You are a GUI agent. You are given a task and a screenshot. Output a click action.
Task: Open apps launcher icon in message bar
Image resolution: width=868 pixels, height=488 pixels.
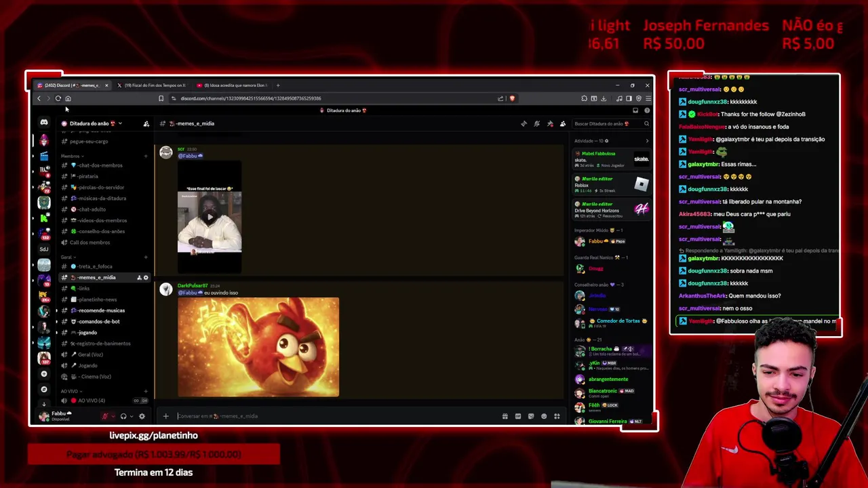(x=557, y=416)
